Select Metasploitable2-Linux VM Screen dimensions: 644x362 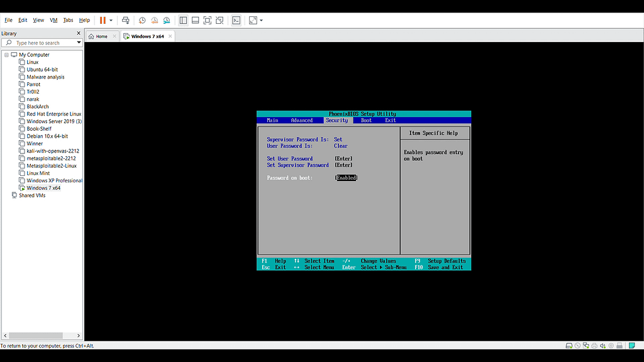pyautogui.click(x=52, y=165)
